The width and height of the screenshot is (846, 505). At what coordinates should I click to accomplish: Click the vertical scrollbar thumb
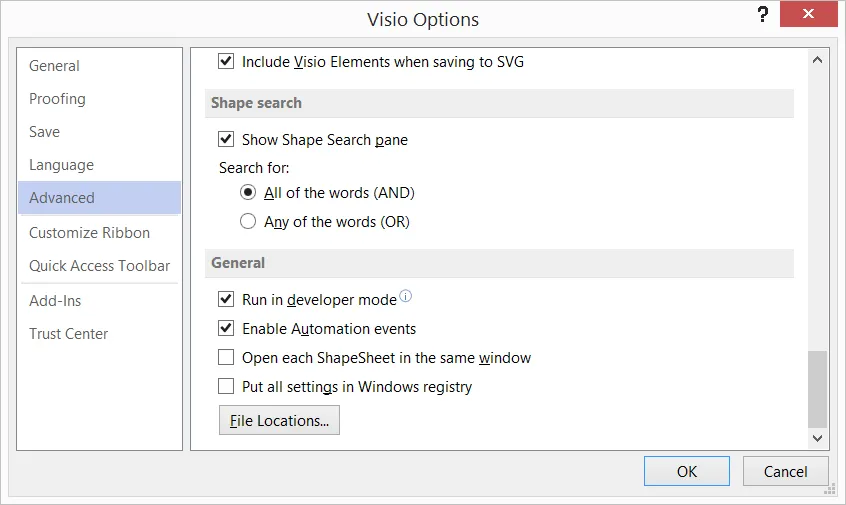(817, 389)
